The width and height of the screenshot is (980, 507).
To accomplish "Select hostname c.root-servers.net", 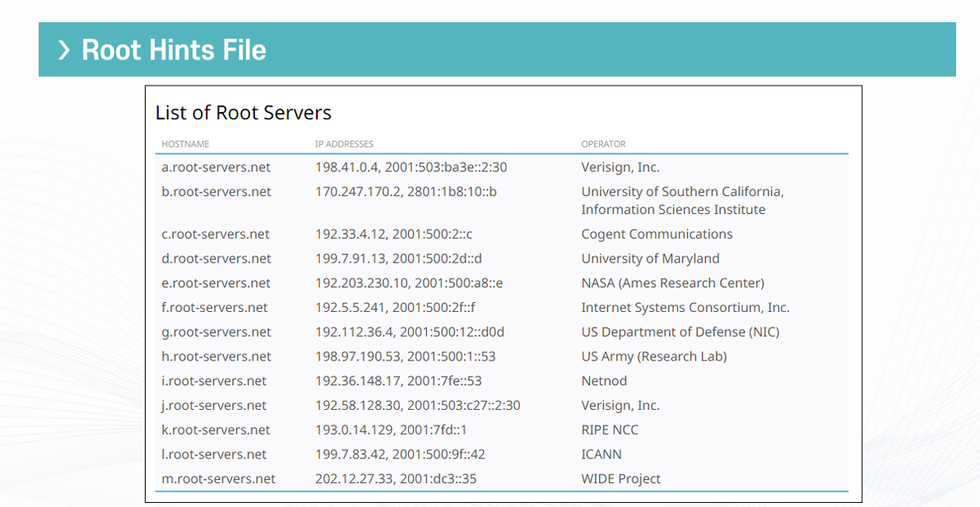I will [215, 235].
